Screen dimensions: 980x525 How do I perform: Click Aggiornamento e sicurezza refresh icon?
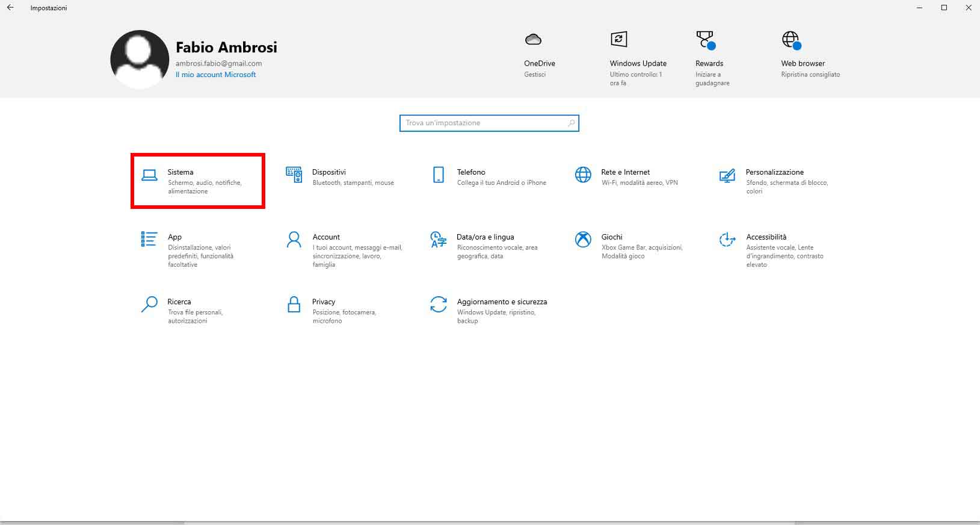439,305
